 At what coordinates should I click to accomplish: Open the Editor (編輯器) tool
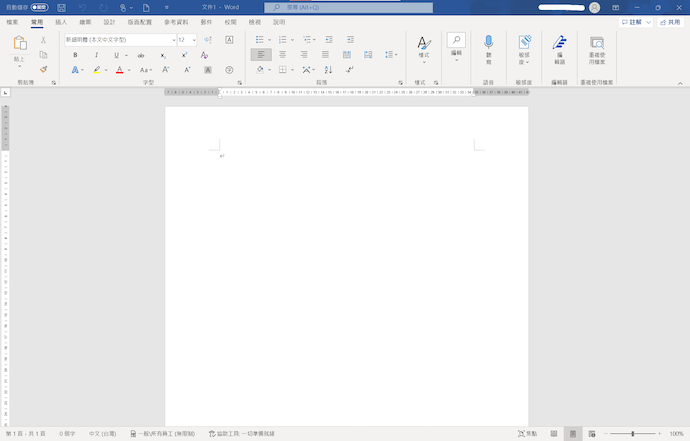(559, 48)
